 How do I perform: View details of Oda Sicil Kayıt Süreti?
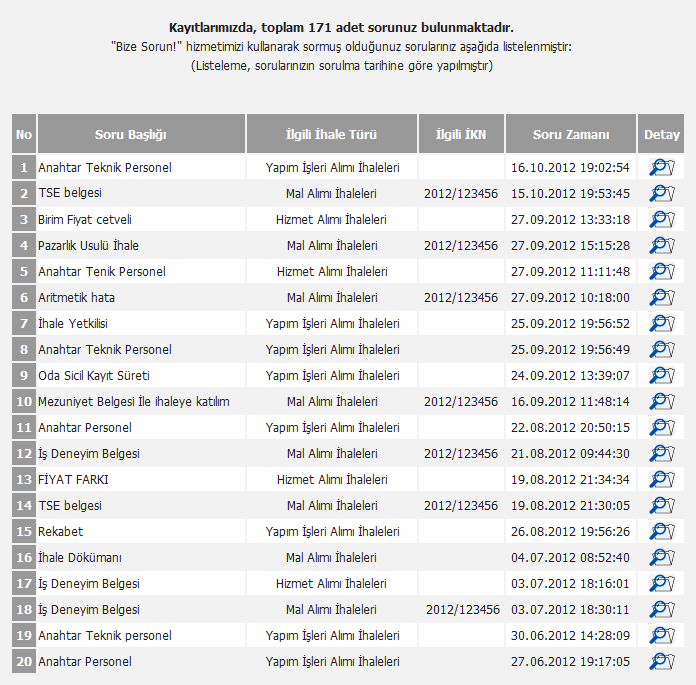[662, 376]
